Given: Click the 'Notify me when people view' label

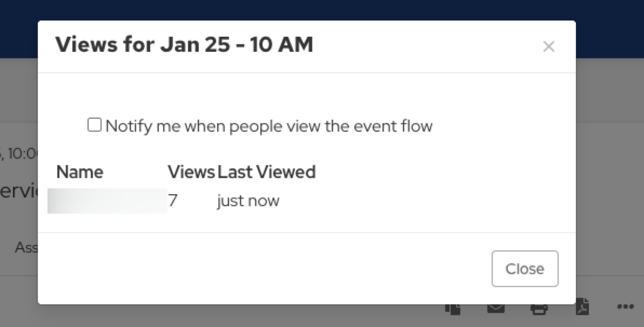Looking at the screenshot, I should pyautogui.click(x=269, y=126).
